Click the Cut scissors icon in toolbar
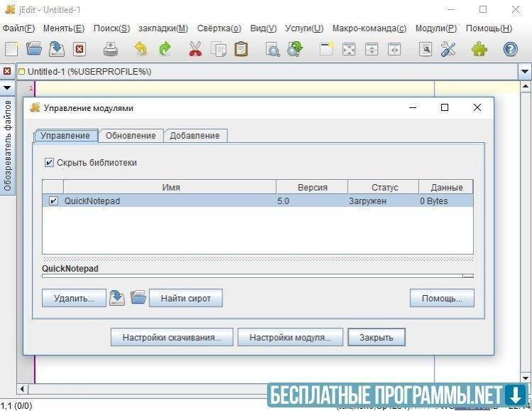 (x=195, y=49)
